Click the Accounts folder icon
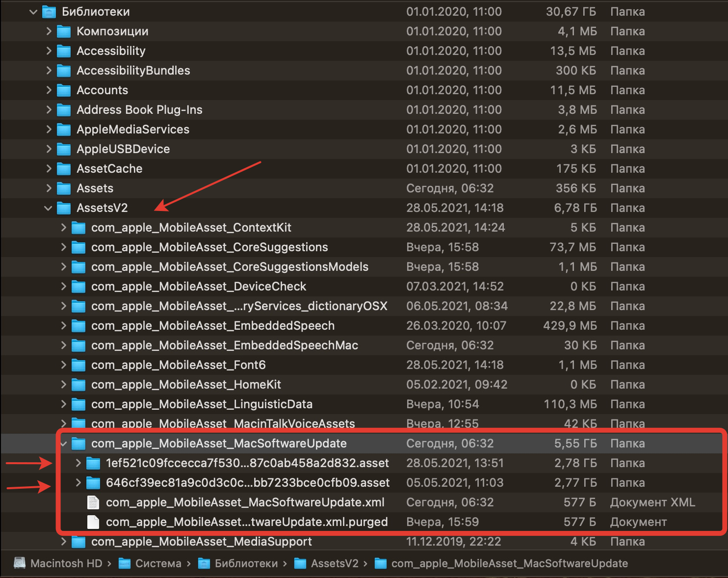Screen dimensions: 728x578 (64, 90)
